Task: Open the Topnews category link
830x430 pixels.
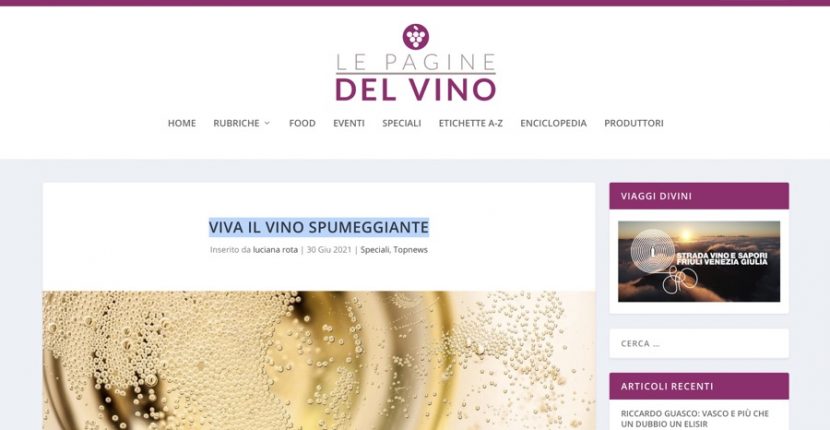Action: [x=410, y=249]
